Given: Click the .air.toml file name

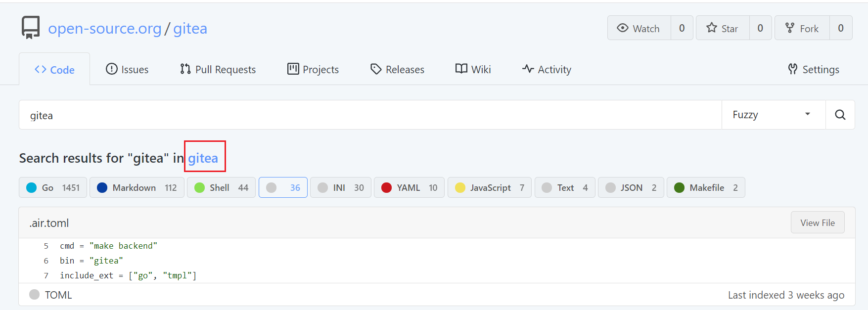Looking at the screenshot, I should coord(49,223).
